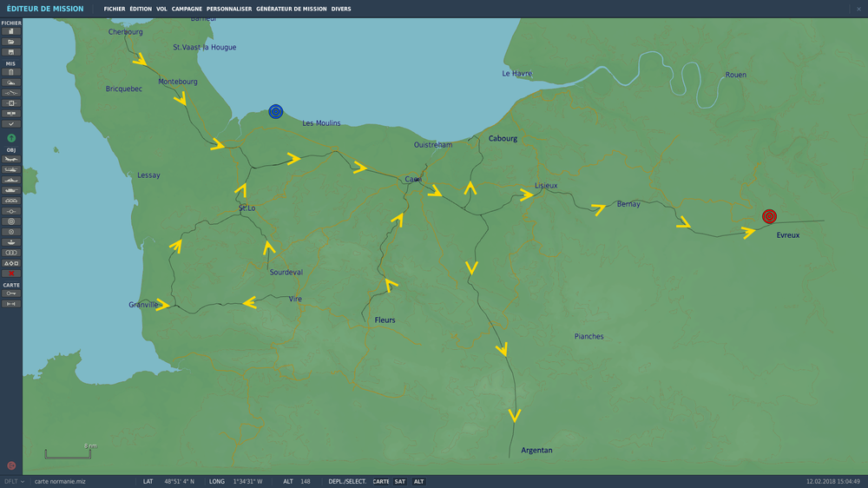Click the red X delete icon
Viewport: 868px width, 488px height.
click(x=10, y=274)
